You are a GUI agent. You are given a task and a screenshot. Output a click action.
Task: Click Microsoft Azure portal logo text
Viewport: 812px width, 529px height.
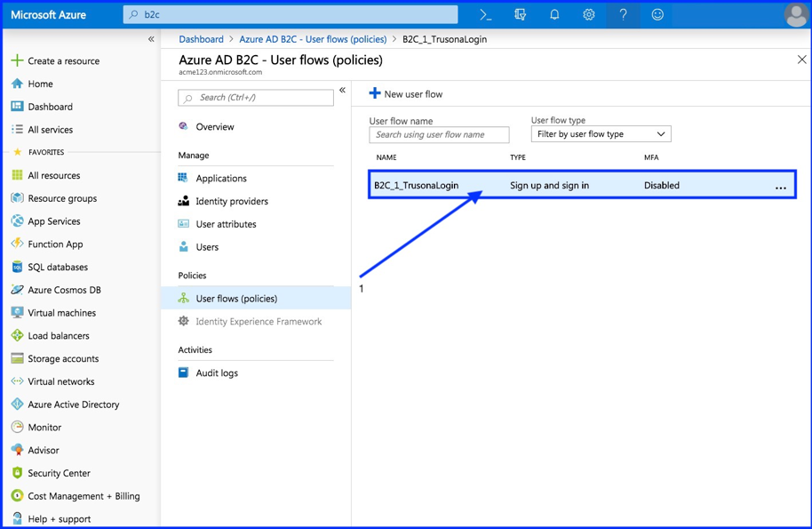(48, 14)
